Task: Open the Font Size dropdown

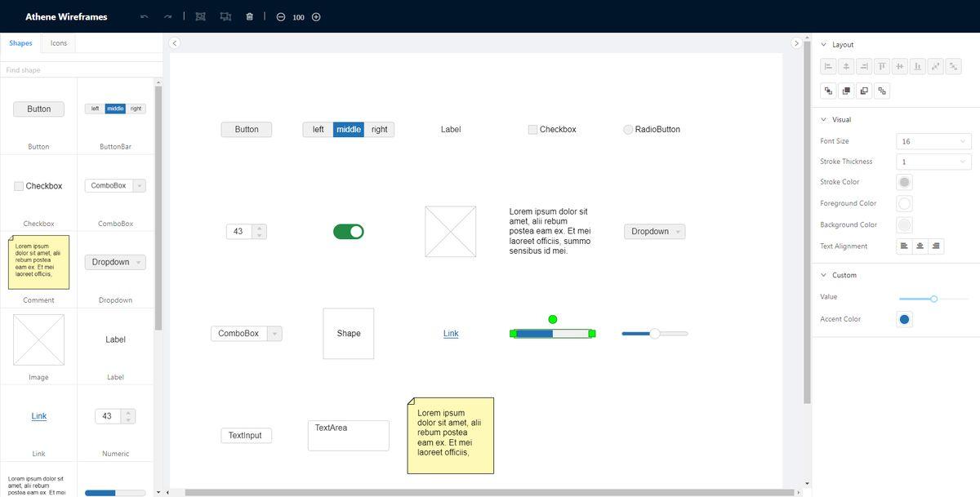Action: [x=933, y=141]
